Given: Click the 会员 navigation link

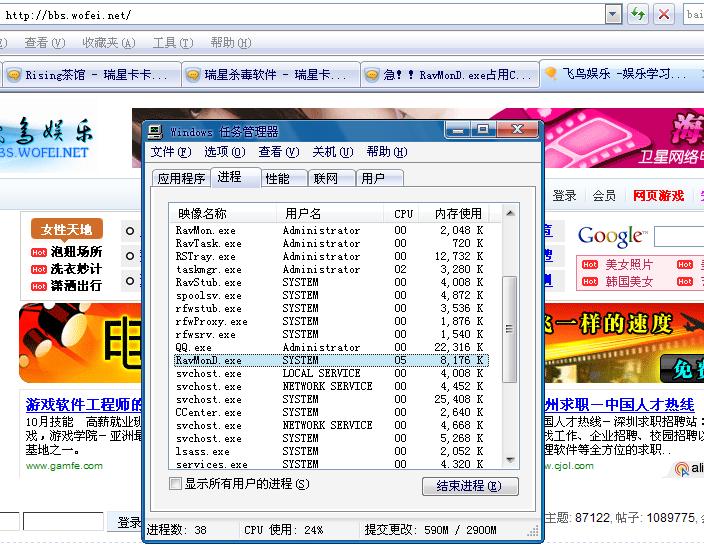Looking at the screenshot, I should [x=604, y=196].
